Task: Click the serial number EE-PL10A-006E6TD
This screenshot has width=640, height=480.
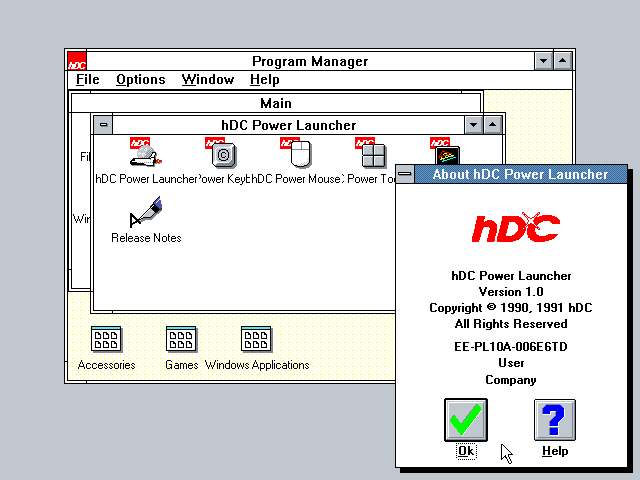Action: (x=511, y=347)
